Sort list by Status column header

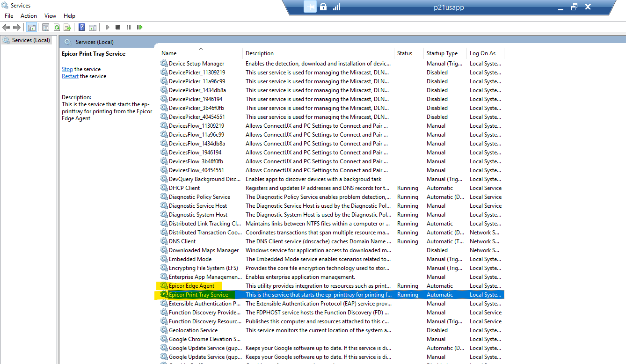(x=404, y=53)
